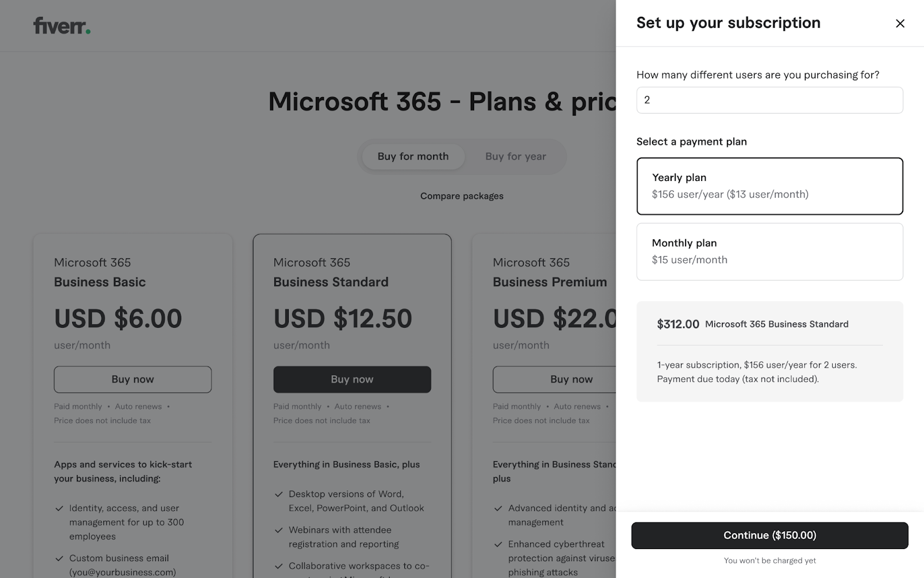The image size is (924, 578).
Task: Click Buy now for Business Standard
Action: pos(352,379)
